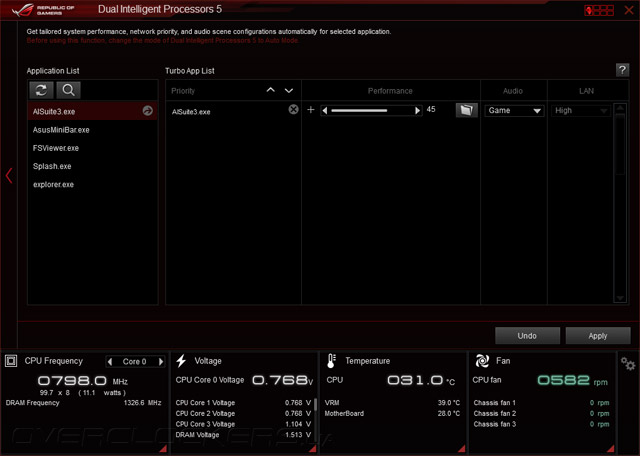The width and height of the screenshot is (640, 456).
Task: Open monitor settings gear icon
Action: point(628,363)
